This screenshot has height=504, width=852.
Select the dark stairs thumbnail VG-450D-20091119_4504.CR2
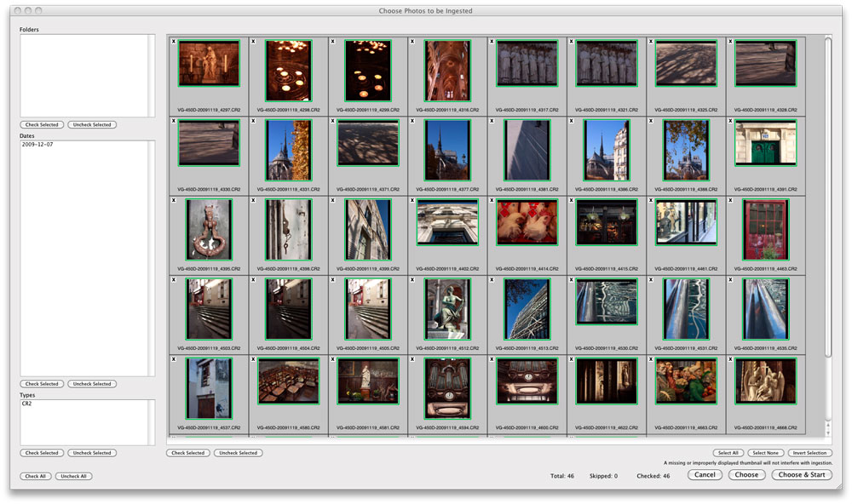[x=289, y=309]
